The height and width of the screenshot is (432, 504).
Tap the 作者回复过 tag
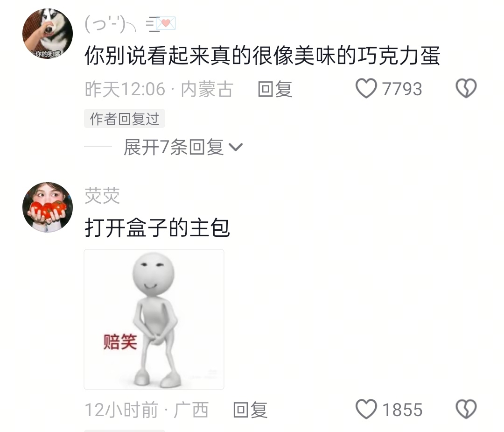[125, 119]
